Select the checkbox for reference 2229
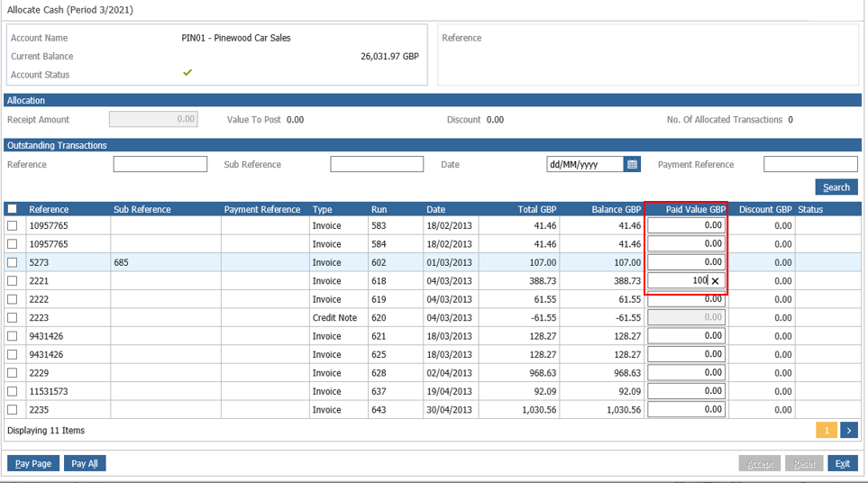Image resolution: width=868 pixels, height=483 pixels. tap(13, 373)
